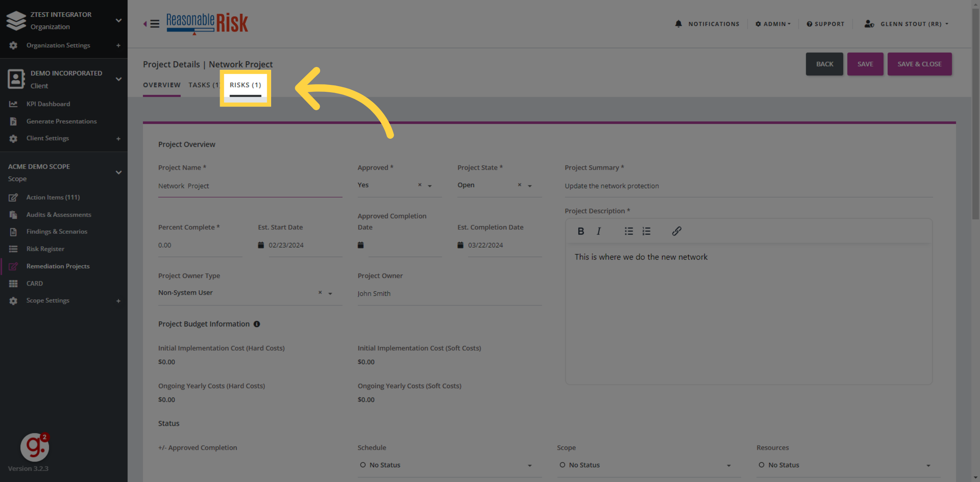Open the Schedule status dropdown
The width and height of the screenshot is (980, 482).
(x=450, y=465)
